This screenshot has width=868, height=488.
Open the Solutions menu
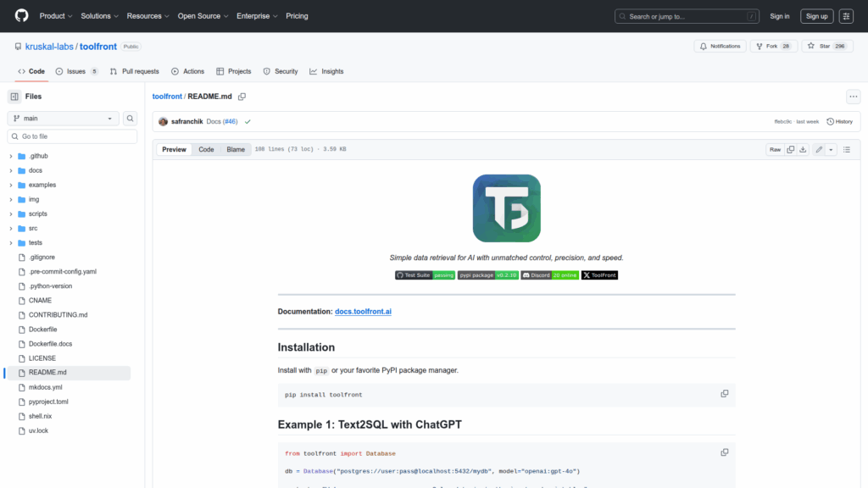(x=100, y=16)
